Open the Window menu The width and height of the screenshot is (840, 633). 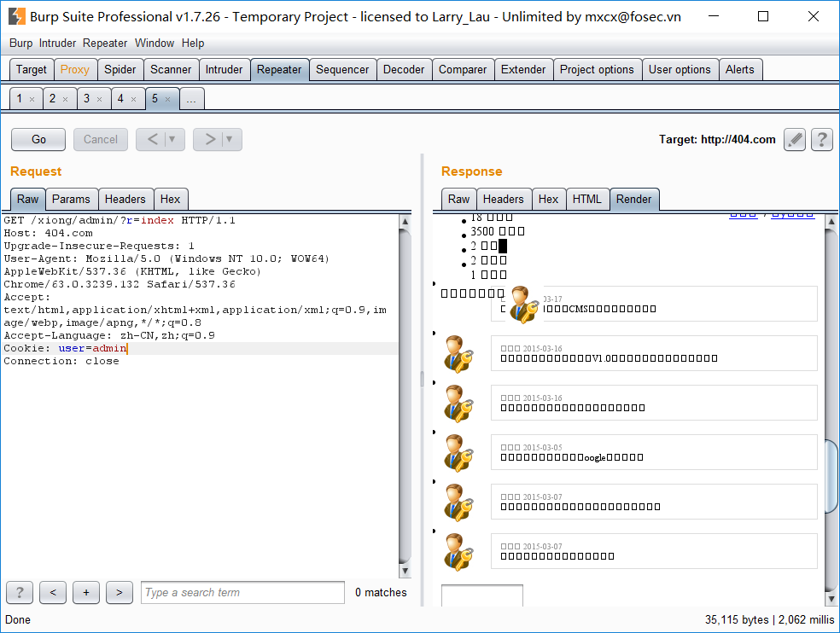(155, 43)
